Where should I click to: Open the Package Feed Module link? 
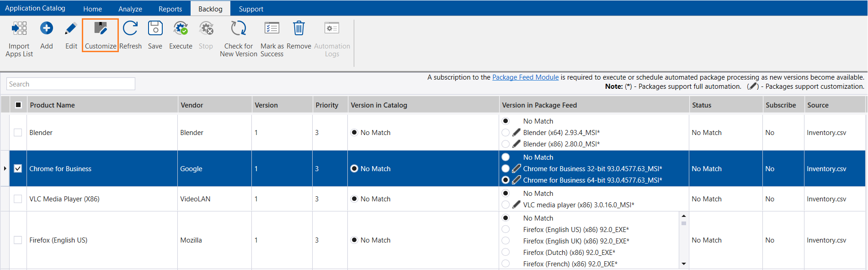click(525, 77)
